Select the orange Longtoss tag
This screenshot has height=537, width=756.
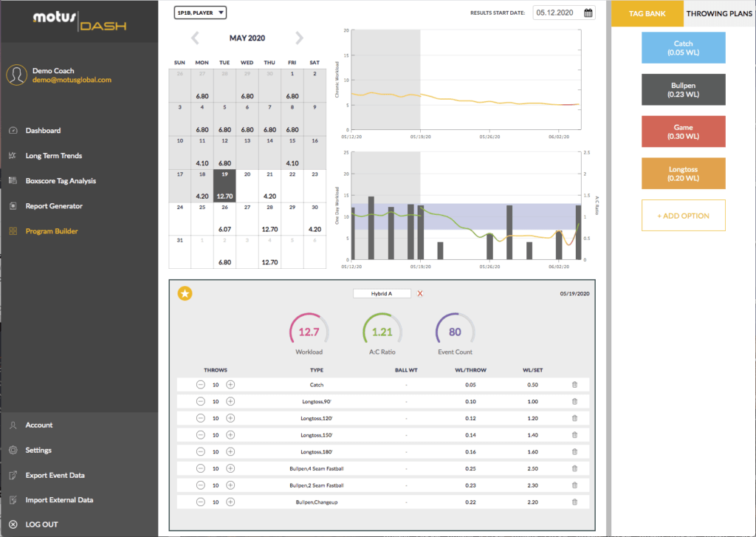(x=683, y=173)
